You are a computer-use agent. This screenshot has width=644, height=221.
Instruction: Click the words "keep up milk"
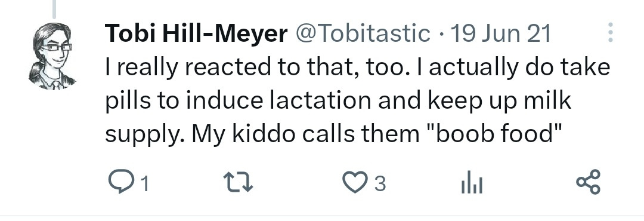coord(499,101)
